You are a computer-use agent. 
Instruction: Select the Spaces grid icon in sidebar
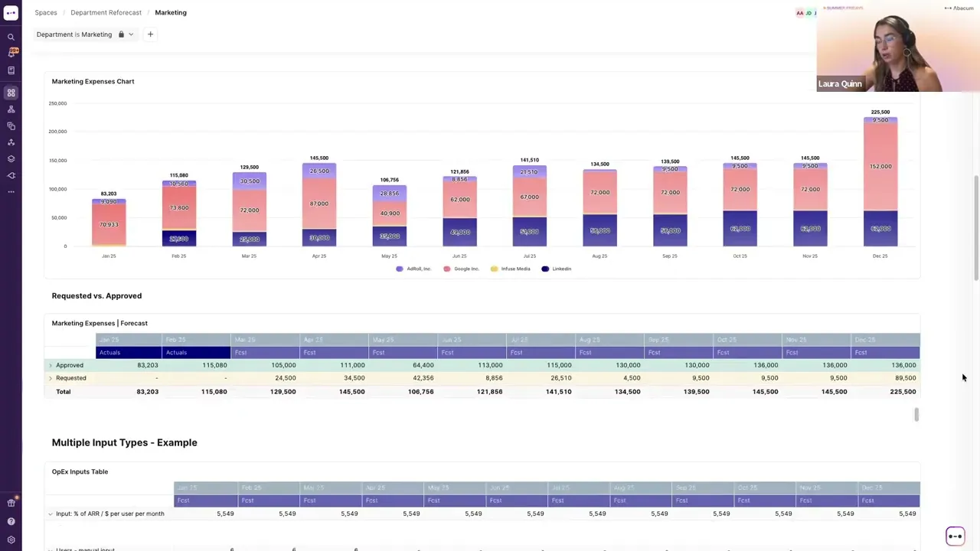(x=11, y=93)
